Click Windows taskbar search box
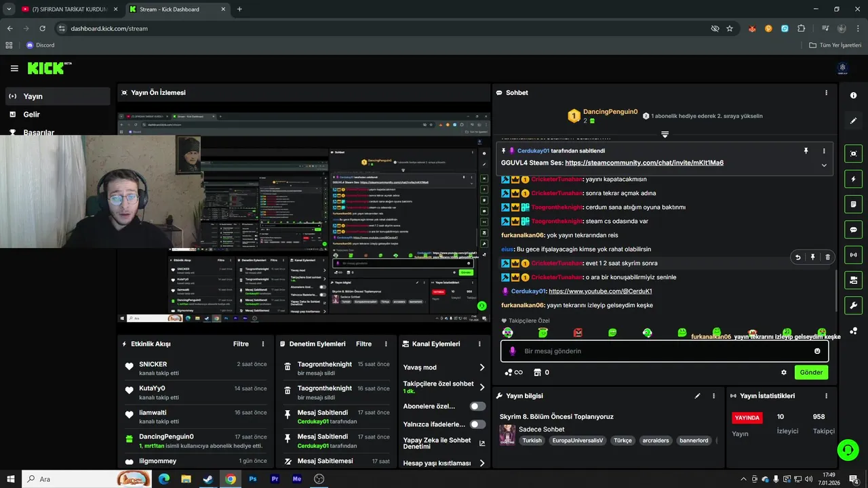 click(87, 479)
